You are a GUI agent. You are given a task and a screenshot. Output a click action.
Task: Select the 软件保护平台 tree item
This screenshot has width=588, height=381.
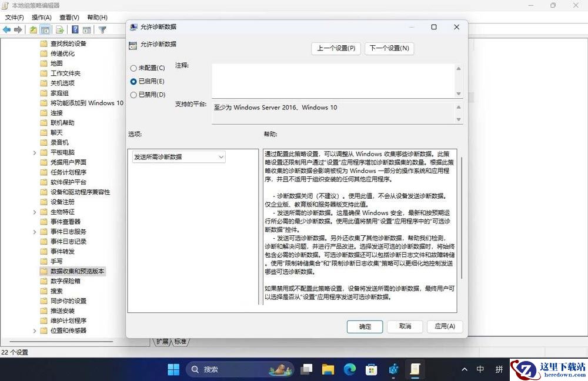[68, 182]
